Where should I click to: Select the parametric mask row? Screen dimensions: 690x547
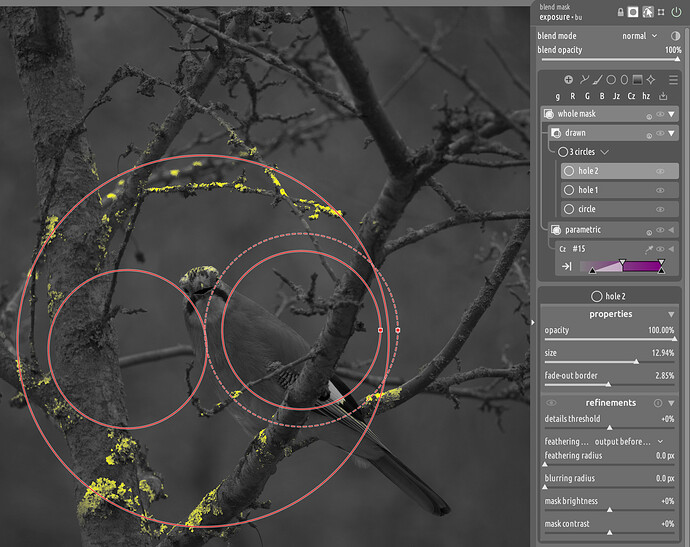(613, 230)
